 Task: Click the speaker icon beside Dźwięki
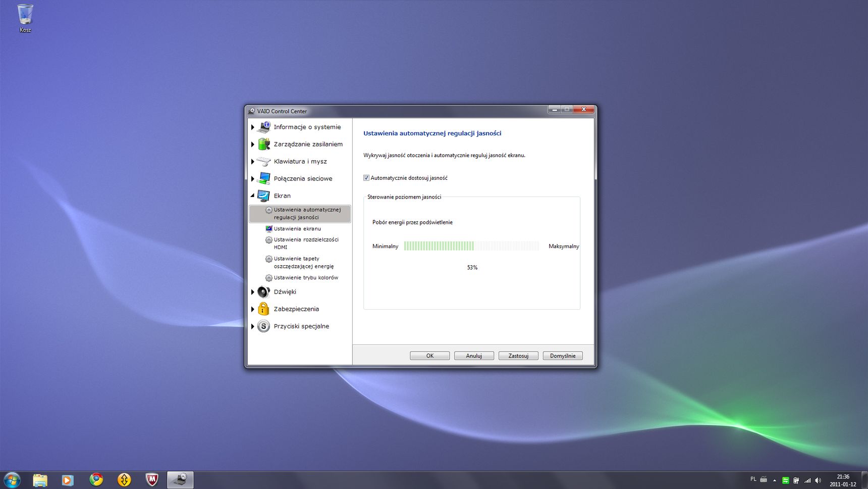click(263, 292)
